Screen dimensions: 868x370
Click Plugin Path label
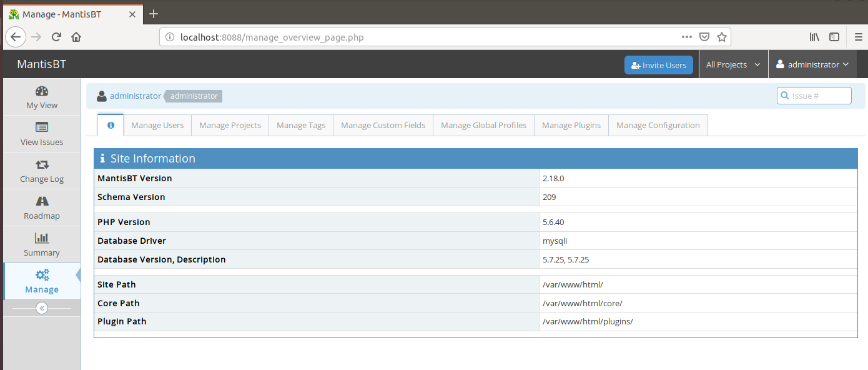coord(122,321)
